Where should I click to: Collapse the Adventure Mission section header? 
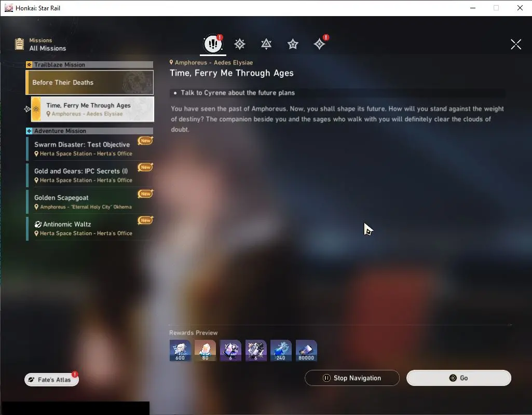click(x=89, y=131)
